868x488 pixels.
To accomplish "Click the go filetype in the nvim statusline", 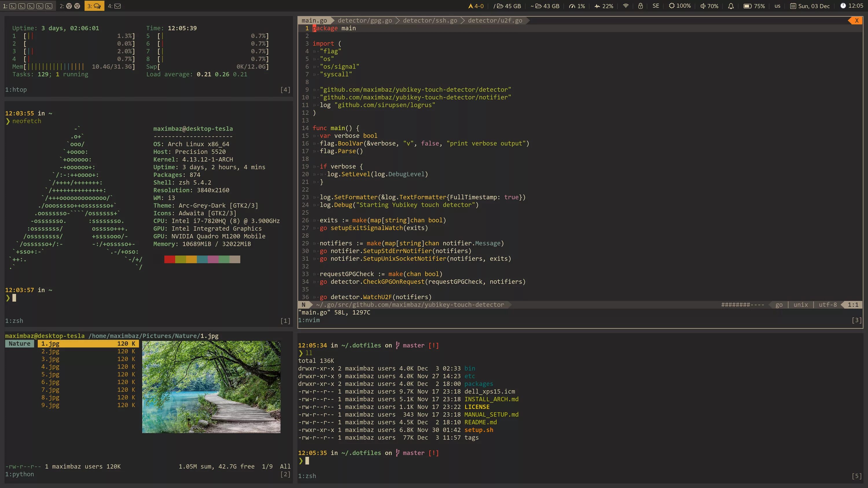I will [779, 304].
